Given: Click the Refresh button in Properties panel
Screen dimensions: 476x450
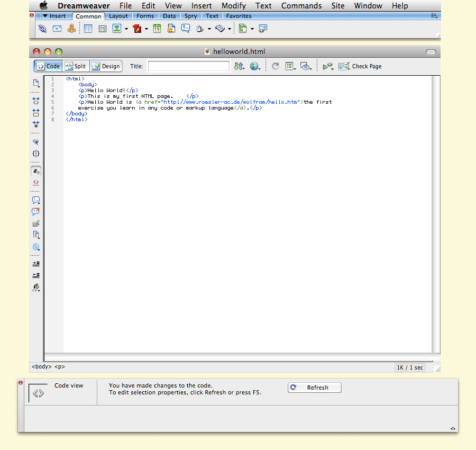Looking at the screenshot, I should click(314, 387).
